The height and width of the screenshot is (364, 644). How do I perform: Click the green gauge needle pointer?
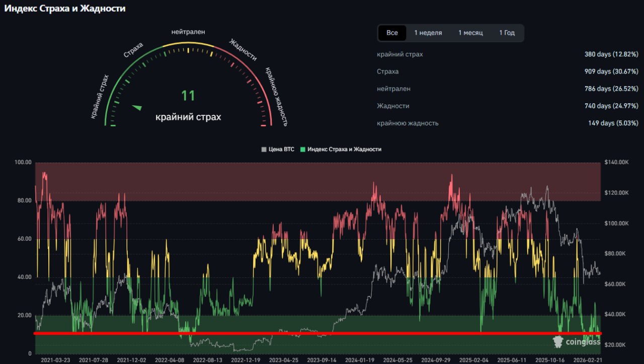click(x=137, y=107)
